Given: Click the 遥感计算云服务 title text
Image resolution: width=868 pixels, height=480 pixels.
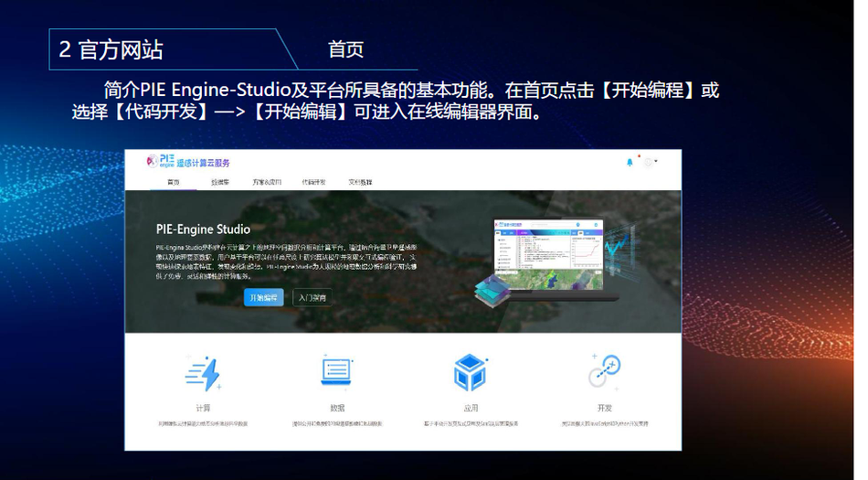Looking at the screenshot, I should [203, 163].
